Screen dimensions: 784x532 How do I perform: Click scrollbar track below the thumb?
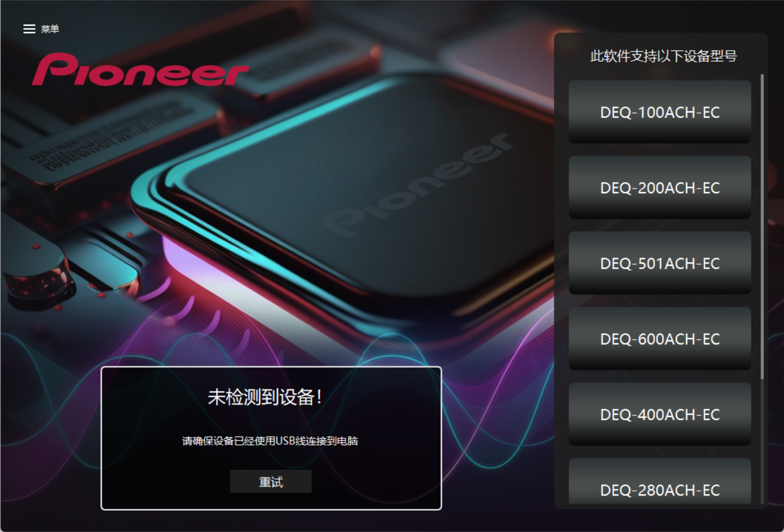pyautogui.click(x=762, y=442)
